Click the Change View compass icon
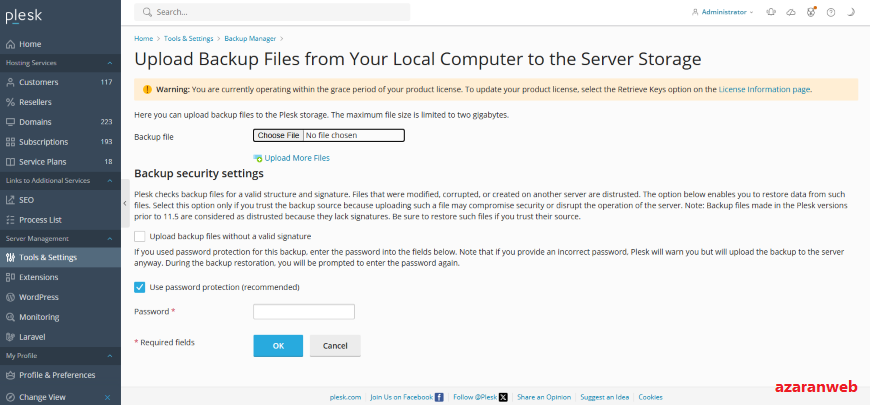Viewport: 870px width, 405px height. point(10,397)
